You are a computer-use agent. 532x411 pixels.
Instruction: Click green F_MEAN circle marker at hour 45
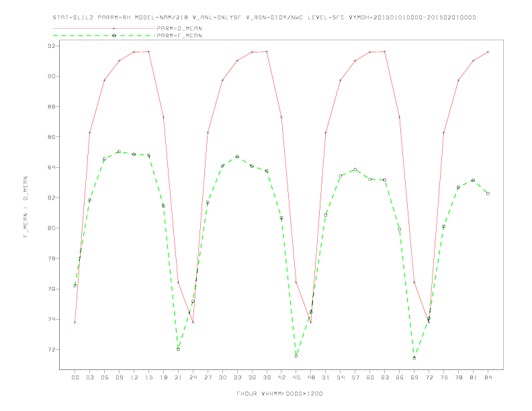click(296, 356)
